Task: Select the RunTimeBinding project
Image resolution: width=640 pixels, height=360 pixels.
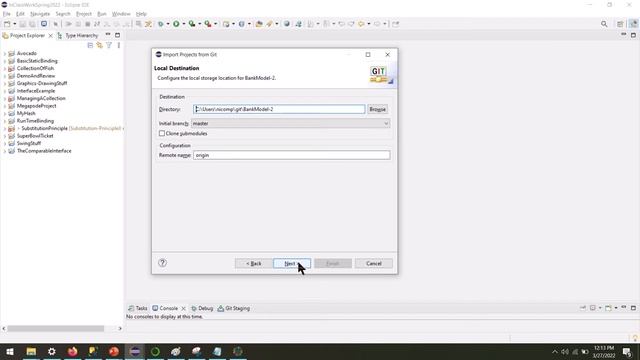Action: click(35, 121)
